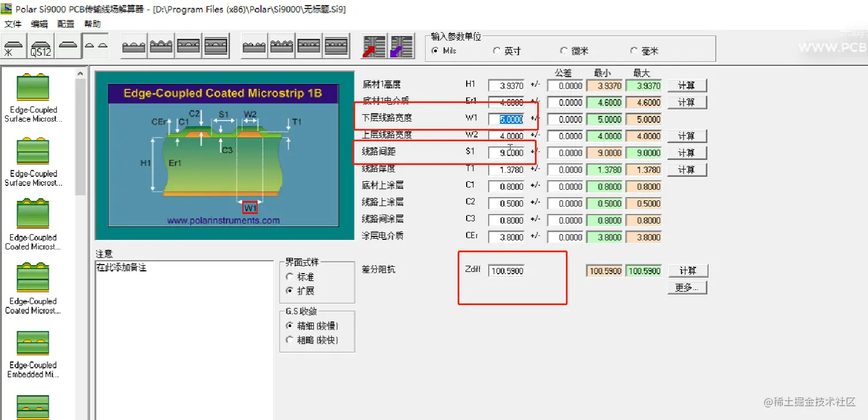Select 英寸 as the input unit

coord(507,50)
